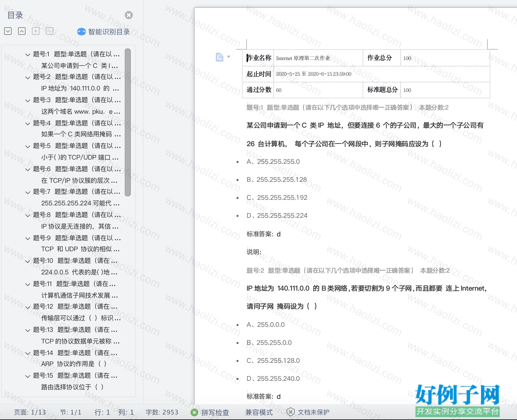Click the 题号:2 question heading in document
517x420 pixels.
(x=348, y=271)
